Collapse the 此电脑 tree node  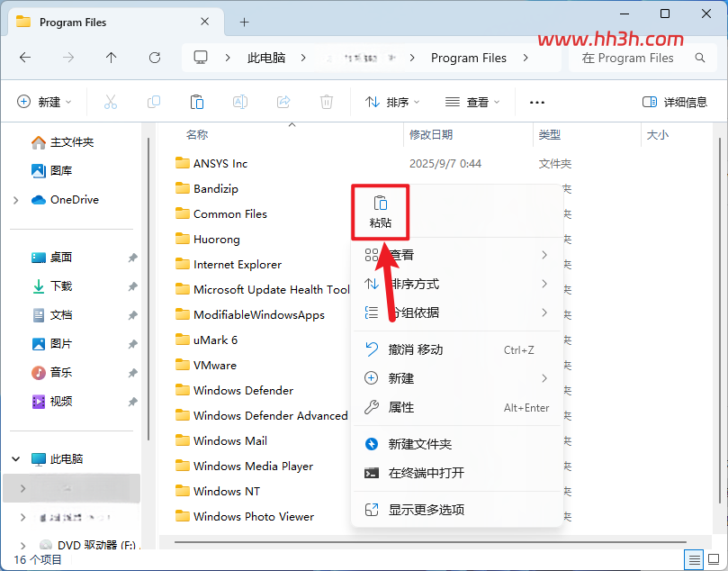pos(16,459)
